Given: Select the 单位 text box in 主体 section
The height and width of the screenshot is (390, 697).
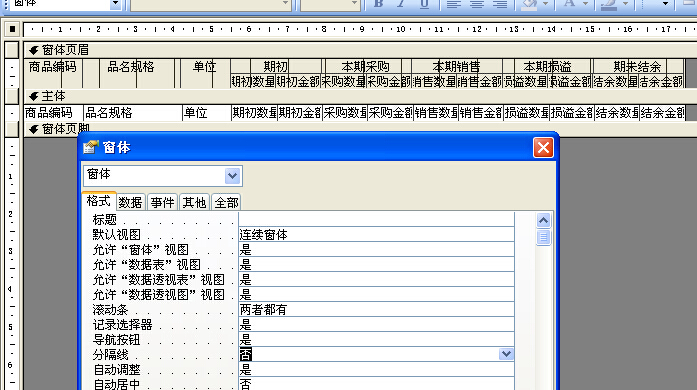Looking at the screenshot, I should 207,113.
